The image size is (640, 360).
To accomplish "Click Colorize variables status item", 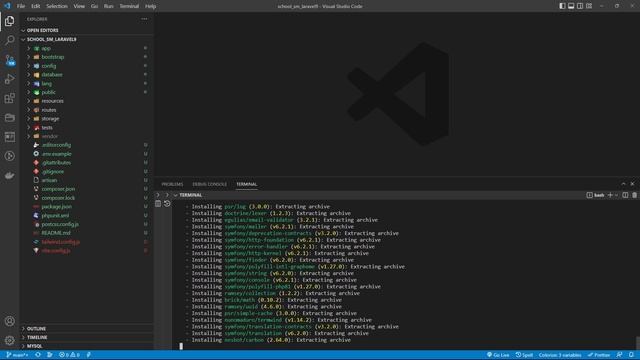I will pyautogui.click(x=560, y=355).
